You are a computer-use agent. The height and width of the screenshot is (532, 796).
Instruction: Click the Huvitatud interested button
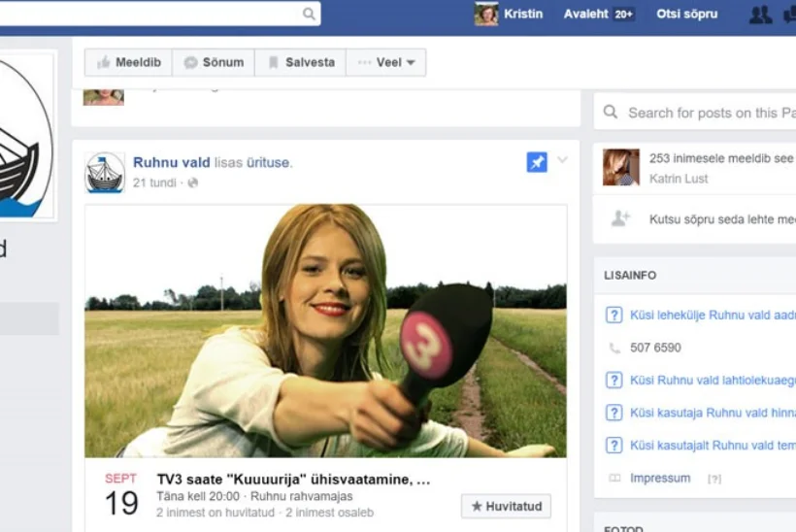(x=506, y=506)
